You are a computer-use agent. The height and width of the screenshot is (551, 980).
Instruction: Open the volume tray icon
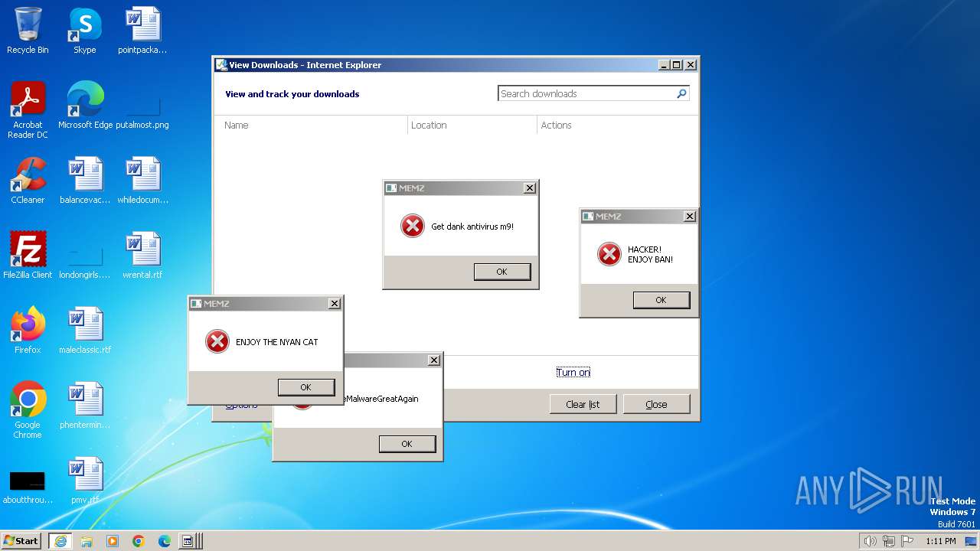click(x=871, y=541)
